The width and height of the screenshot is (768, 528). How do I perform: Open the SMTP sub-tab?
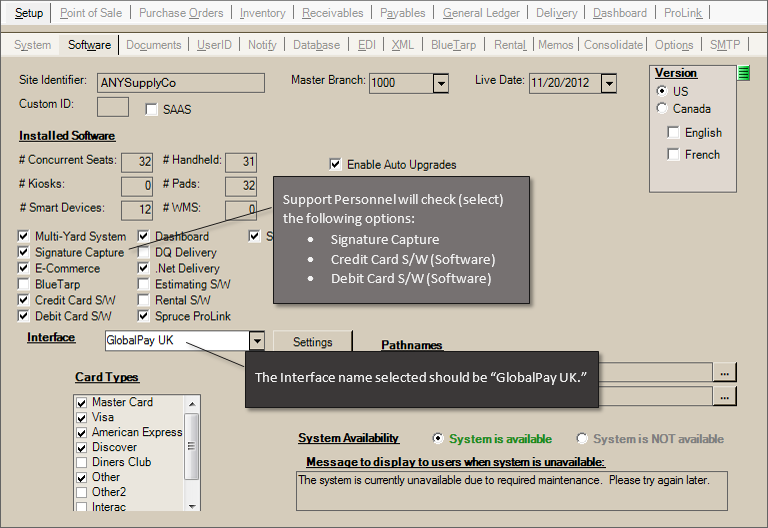(725, 45)
